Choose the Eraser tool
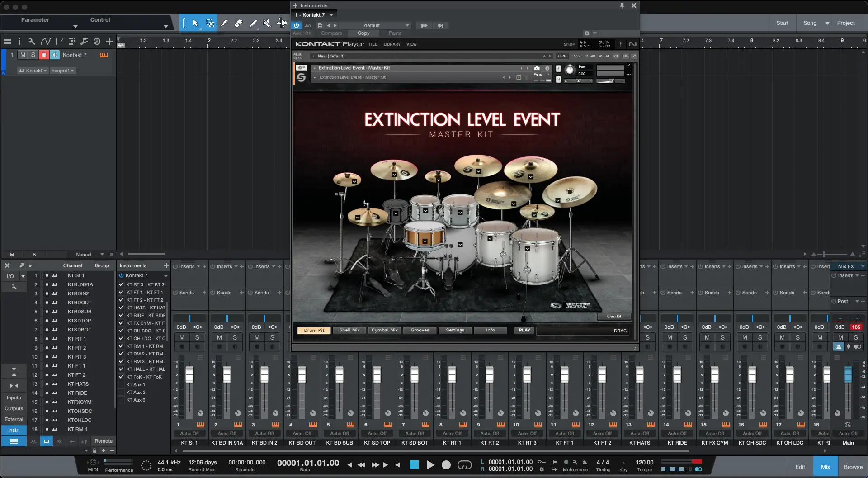This screenshot has width=868, height=478. (239, 23)
